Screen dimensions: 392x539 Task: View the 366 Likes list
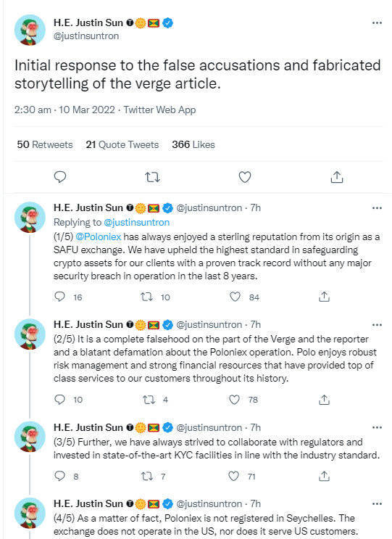click(x=193, y=144)
